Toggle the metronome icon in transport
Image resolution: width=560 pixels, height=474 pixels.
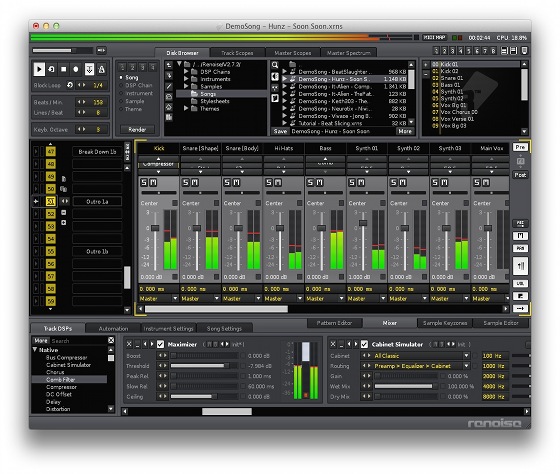(x=101, y=69)
